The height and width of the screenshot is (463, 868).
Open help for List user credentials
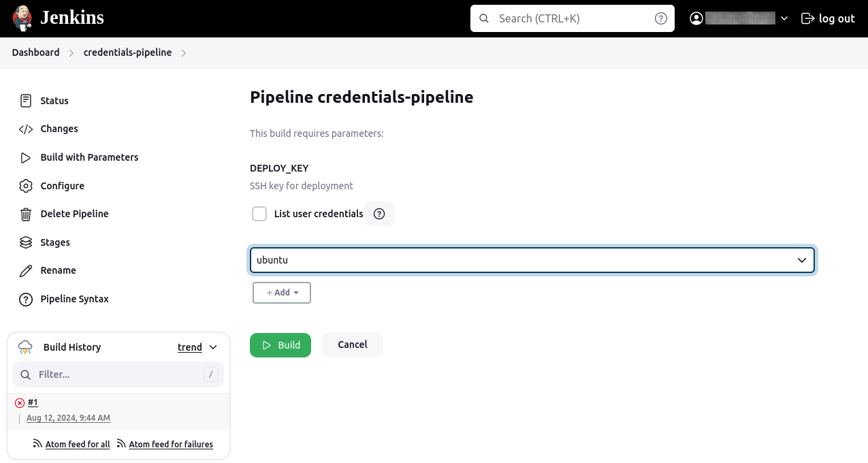tap(380, 214)
